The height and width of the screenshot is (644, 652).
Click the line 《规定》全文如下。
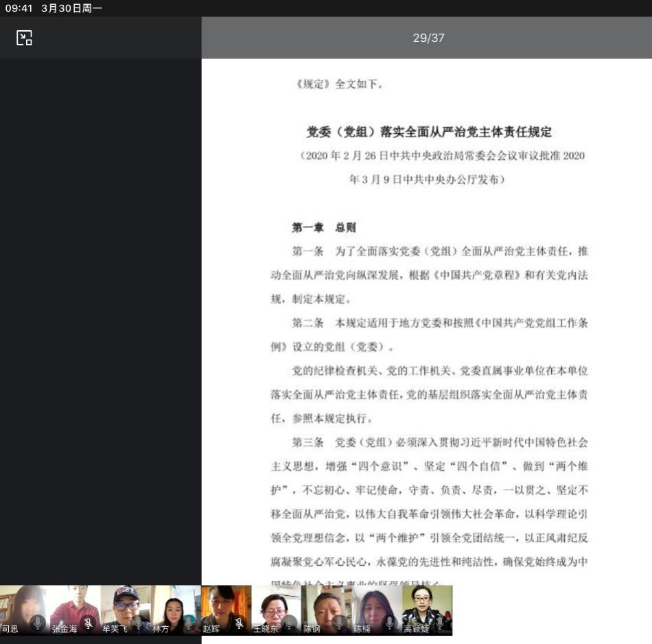click(x=339, y=84)
